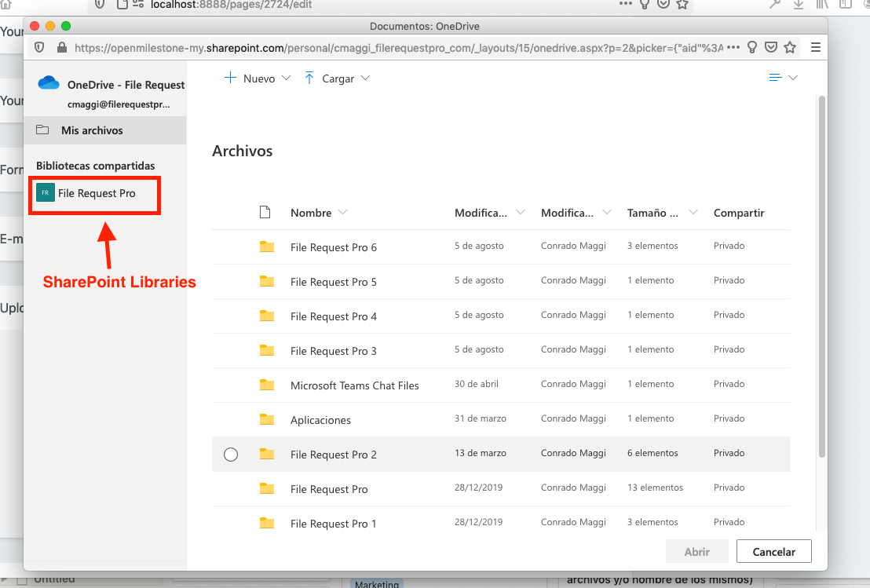Image resolution: width=870 pixels, height=588 pixels.
Task: Open the Aplicaciones folder link
Action: click(x=320, y=420)
